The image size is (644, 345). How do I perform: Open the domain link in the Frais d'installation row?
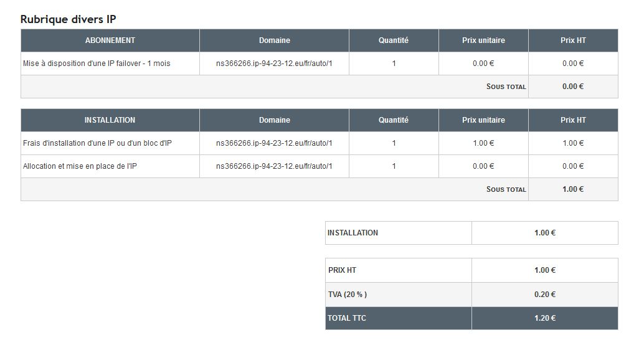coord(274,143)
